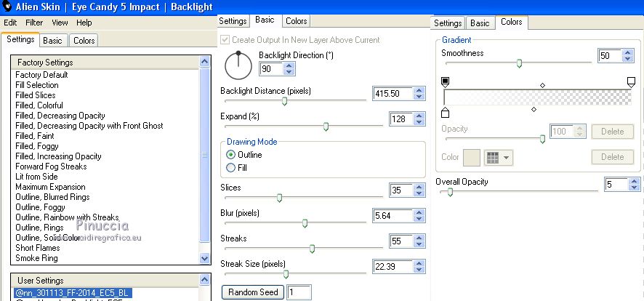Click the Alien Skin logo in title bar

click(x=7, y=7)
